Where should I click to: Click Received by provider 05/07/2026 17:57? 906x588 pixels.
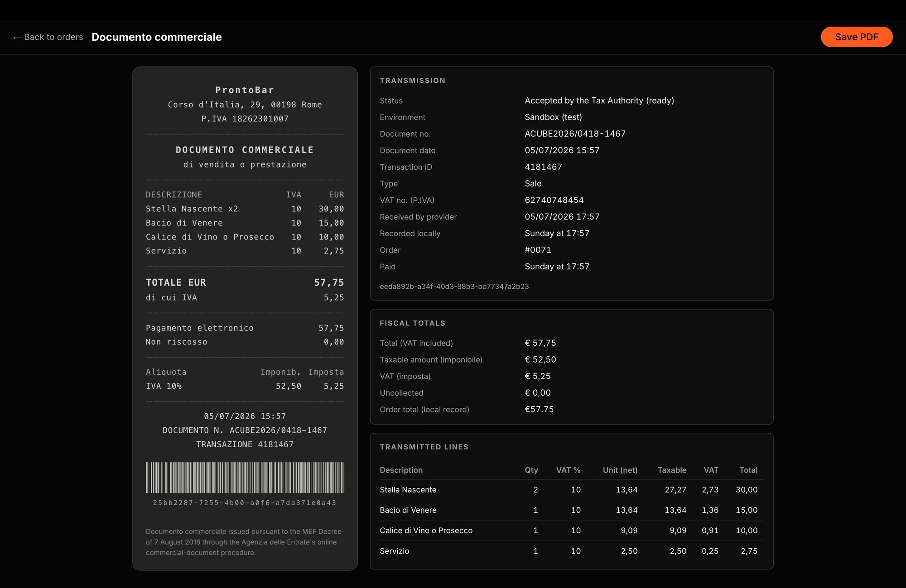coord(562,217)
